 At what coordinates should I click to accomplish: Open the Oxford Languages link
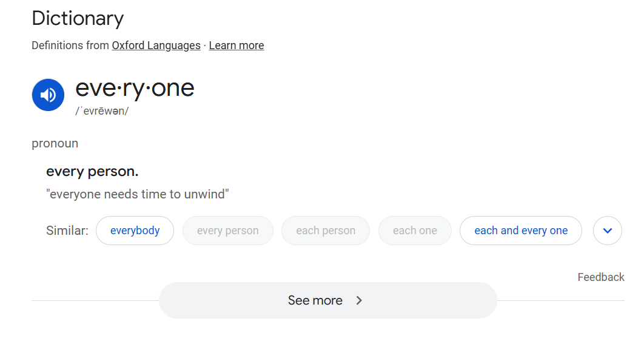[156, 45]
